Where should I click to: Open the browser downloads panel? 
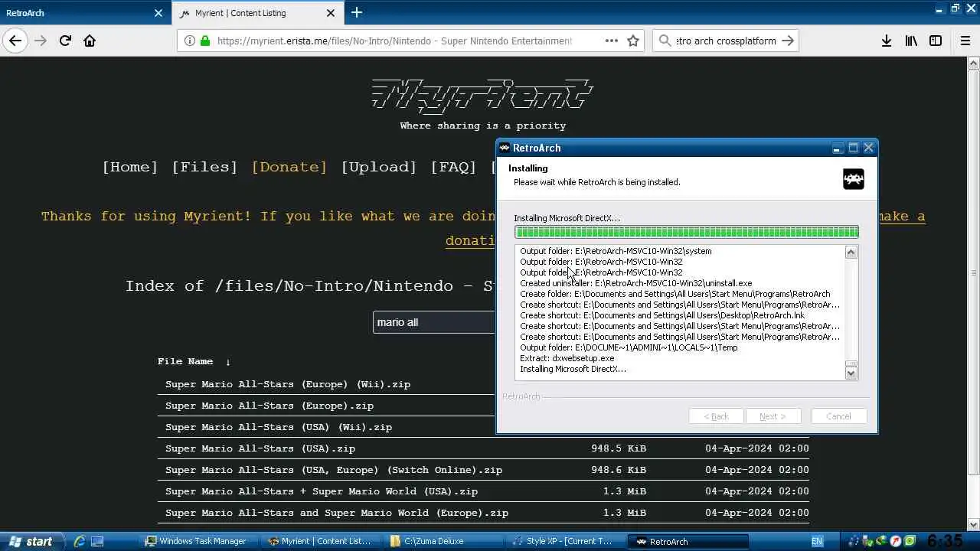(x=887, y=41)
